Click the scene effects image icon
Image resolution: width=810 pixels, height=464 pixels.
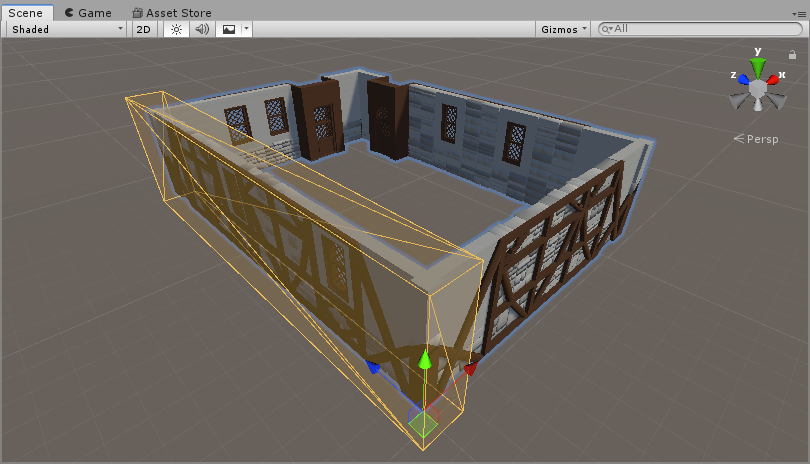(x=229, y=29)
